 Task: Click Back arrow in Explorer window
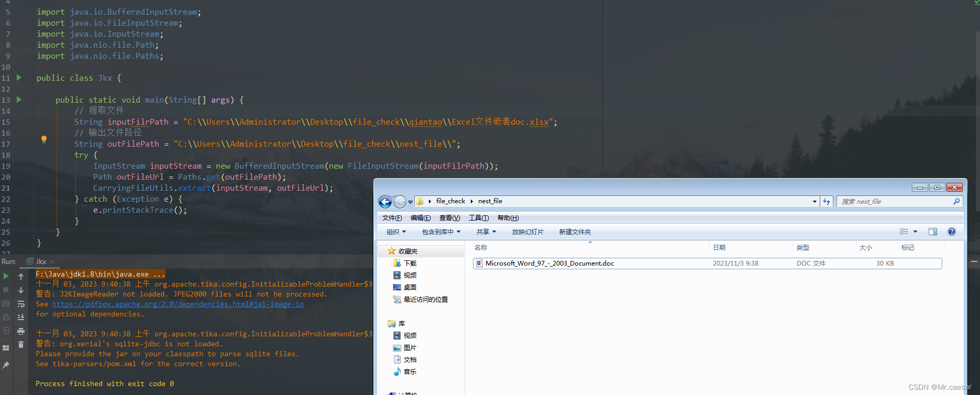(x=385, y=201)
